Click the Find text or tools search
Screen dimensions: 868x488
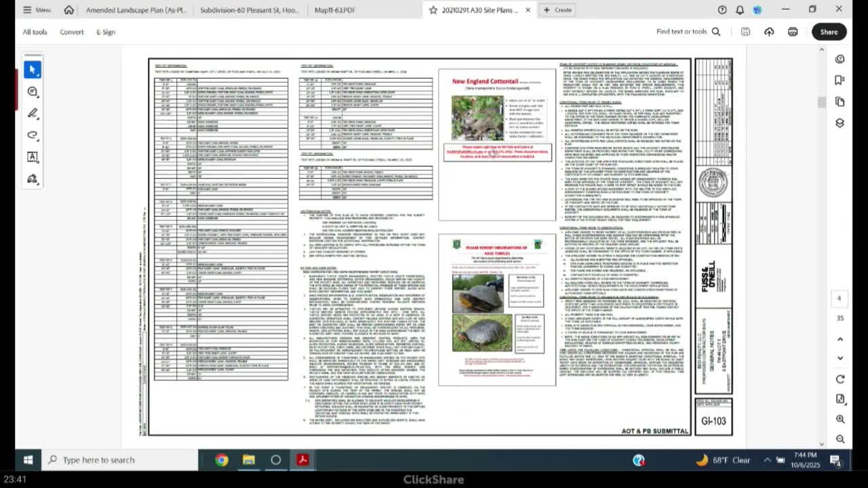pyautogui.click(x=688, y=32)
